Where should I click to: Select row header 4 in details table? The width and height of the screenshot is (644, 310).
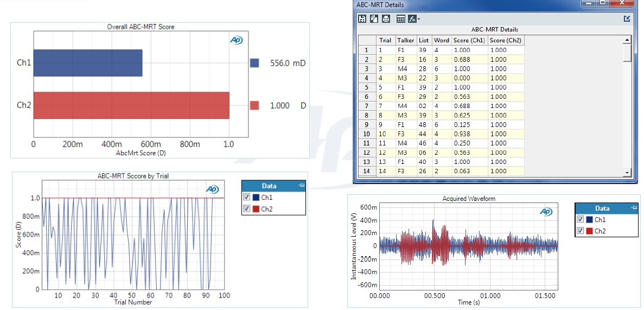(368, 78)
